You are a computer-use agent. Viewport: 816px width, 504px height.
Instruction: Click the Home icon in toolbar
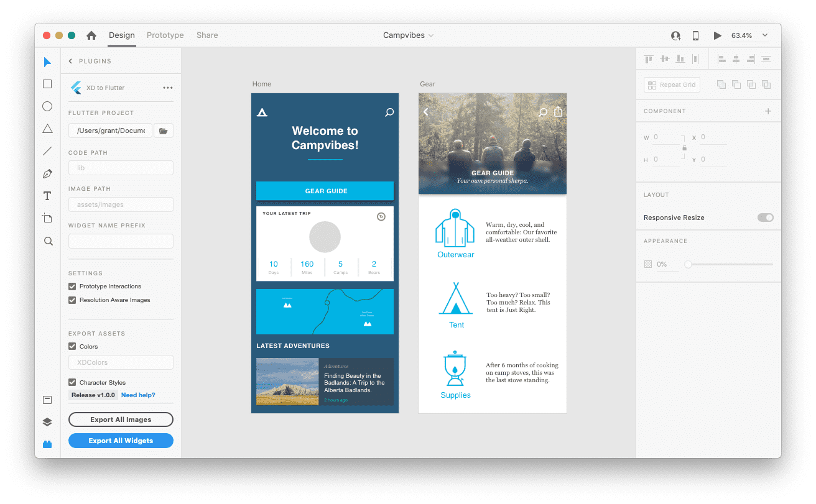coord(91,35)
